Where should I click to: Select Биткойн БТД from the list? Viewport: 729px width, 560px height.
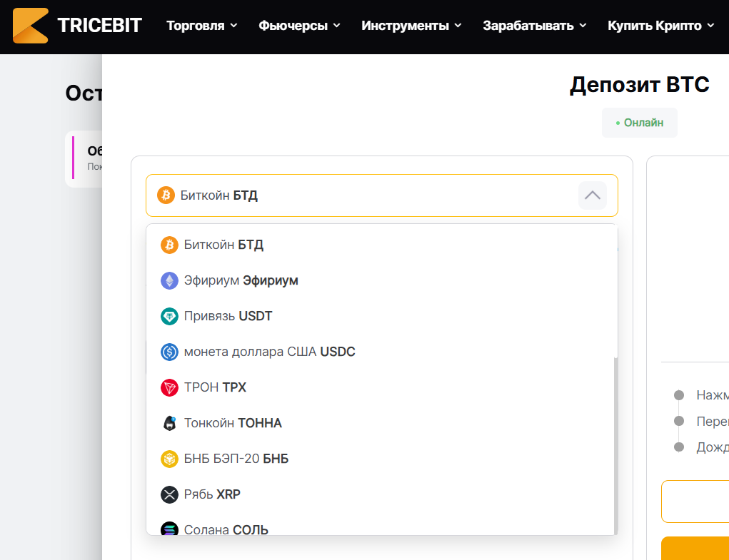[381, 245]
